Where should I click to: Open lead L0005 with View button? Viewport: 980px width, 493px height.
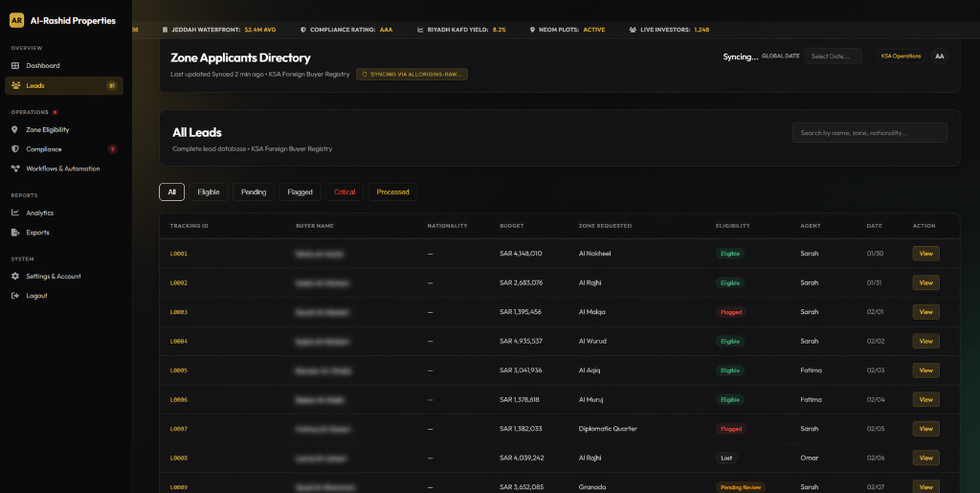click(x=925, y=370)
